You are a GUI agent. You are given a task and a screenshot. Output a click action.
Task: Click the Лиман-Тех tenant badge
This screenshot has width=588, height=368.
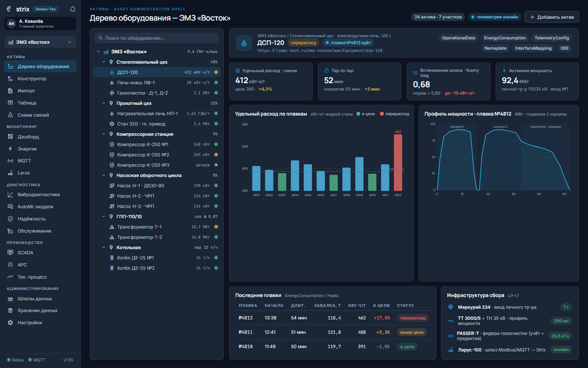pos(46,9)
